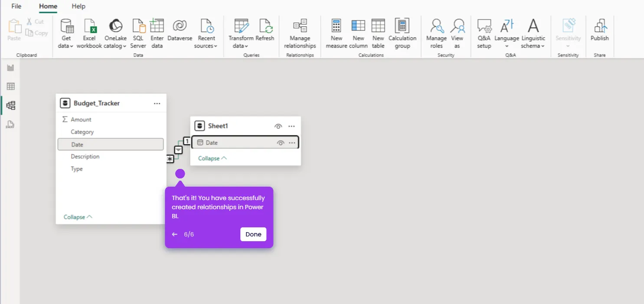Click Done in the tutorial tooltip
Viewport: 644px width, 304px height.
point(253,234)
